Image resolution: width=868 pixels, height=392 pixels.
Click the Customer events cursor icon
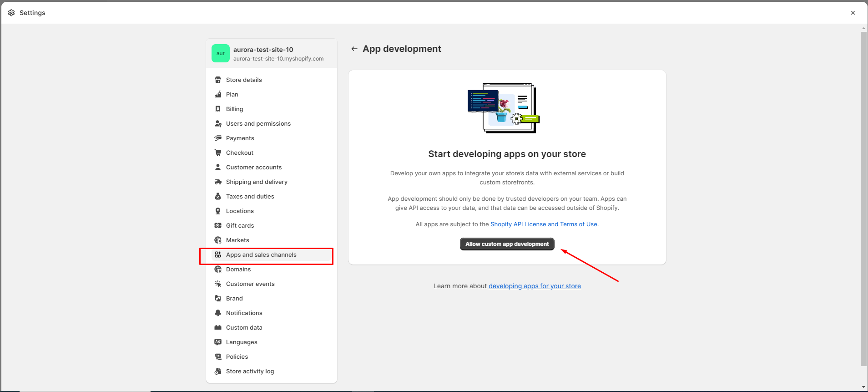pyautogui.click(x=218, y=284)
